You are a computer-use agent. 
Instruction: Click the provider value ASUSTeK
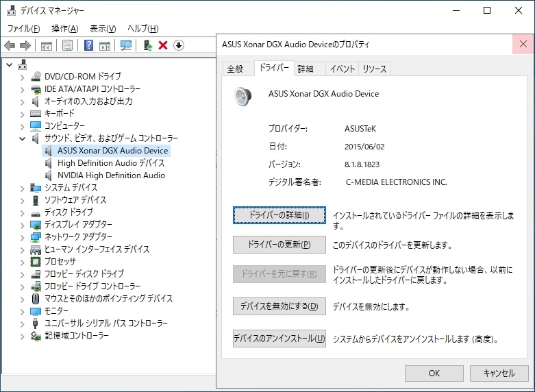(360, 129)
